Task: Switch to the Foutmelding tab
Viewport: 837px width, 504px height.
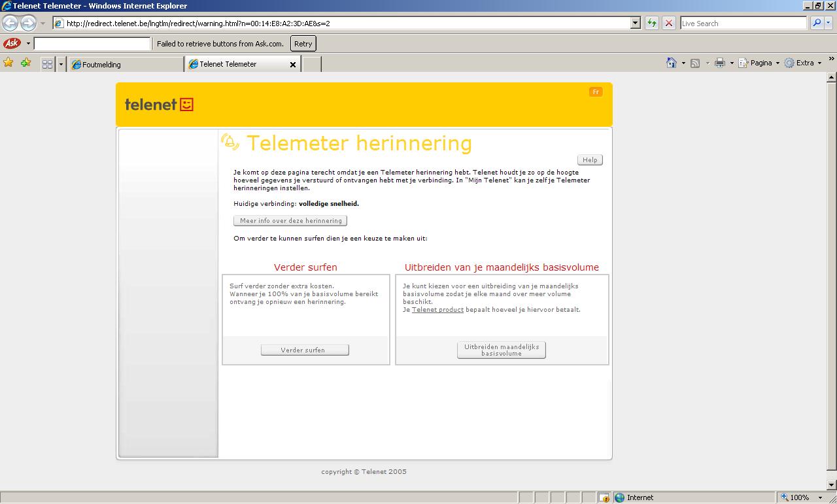Action: (x=126, y=64)
